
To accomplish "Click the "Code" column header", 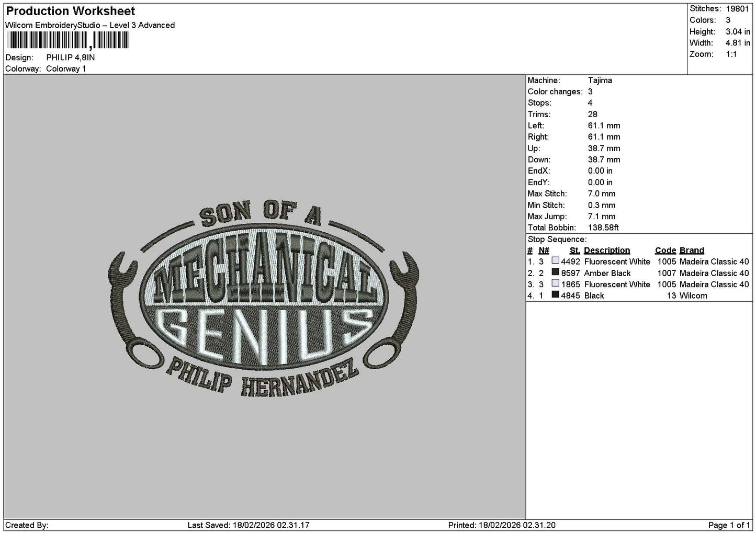I will click(665, 250).
